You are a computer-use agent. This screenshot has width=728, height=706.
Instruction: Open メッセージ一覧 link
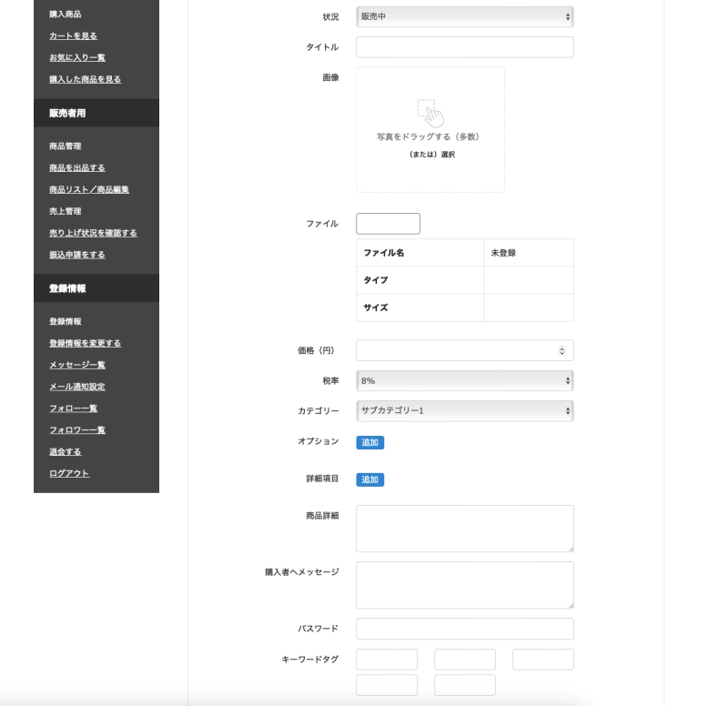click(x=77, y=365)
